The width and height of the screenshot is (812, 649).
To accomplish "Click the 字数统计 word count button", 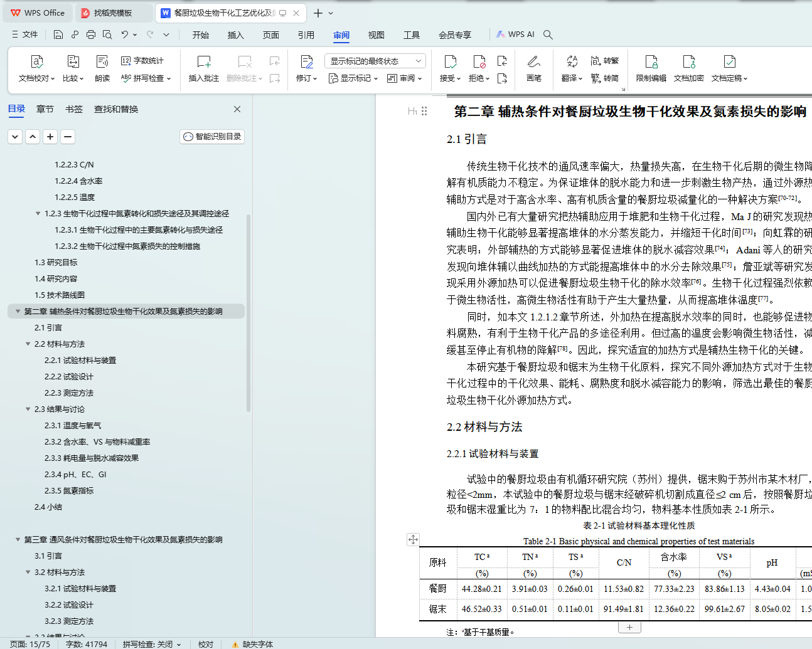I will [142, 61].
